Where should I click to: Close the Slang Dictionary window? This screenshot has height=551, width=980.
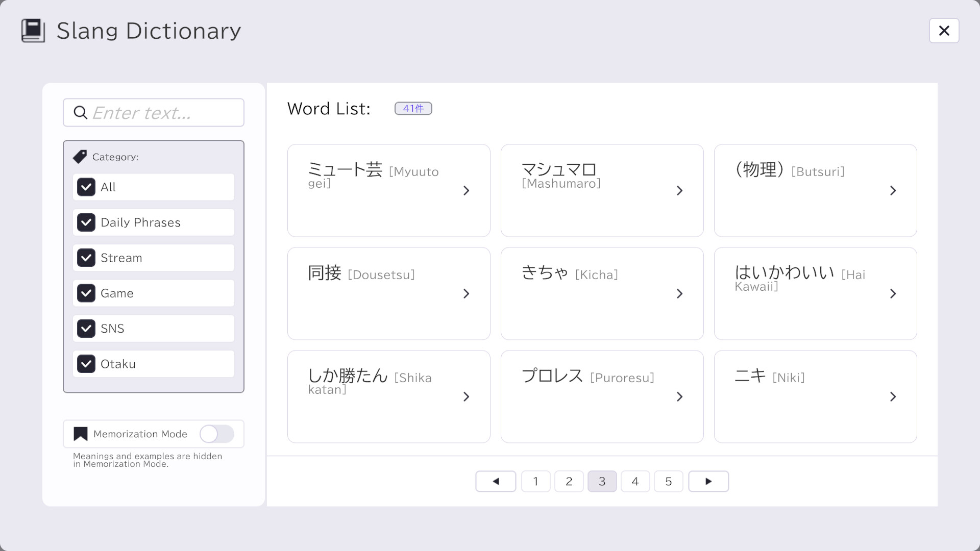click(944, 31)
